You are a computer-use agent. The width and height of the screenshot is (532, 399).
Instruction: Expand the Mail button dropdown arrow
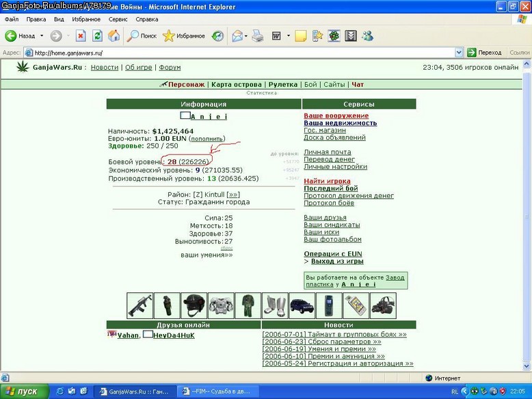click(x=246, y=36)
